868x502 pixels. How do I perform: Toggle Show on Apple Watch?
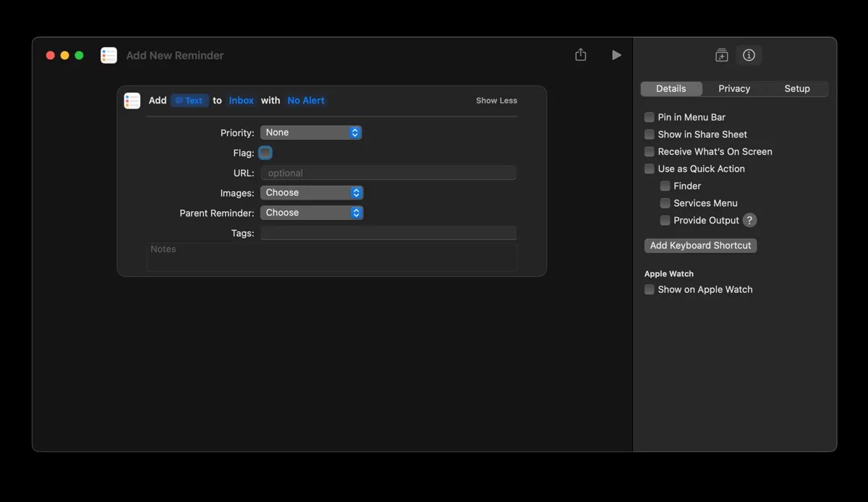coord(648,289)
